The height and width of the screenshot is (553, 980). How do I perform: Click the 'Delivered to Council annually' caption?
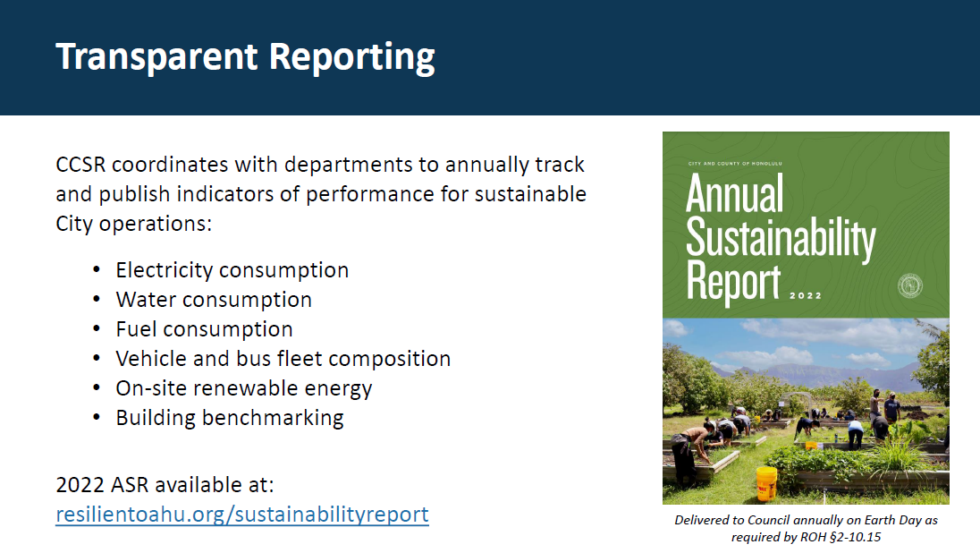coord(806,529)
